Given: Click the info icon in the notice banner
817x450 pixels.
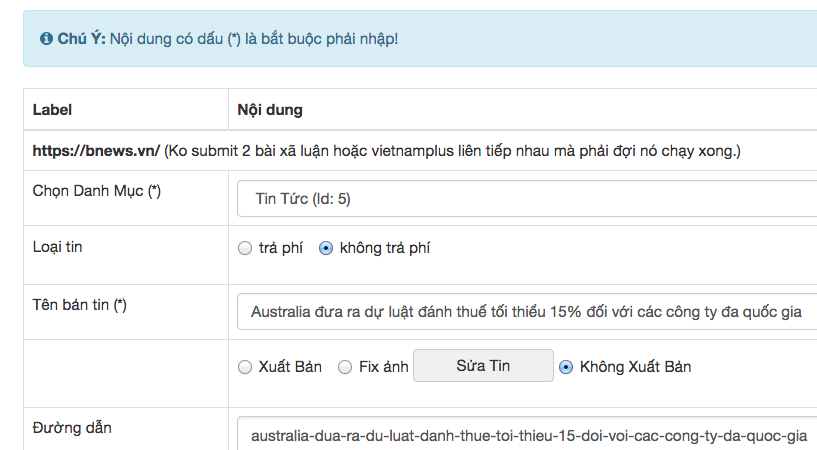Looking at the screenshot, I should coord(47,39).
